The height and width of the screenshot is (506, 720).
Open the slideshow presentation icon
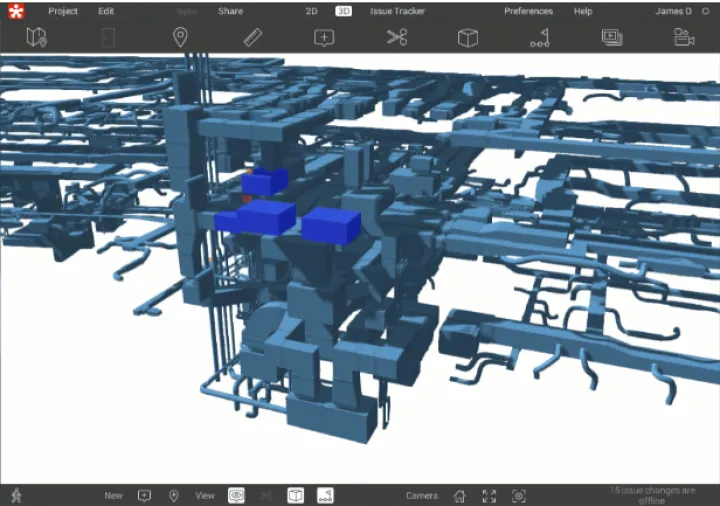coord(612,38)
